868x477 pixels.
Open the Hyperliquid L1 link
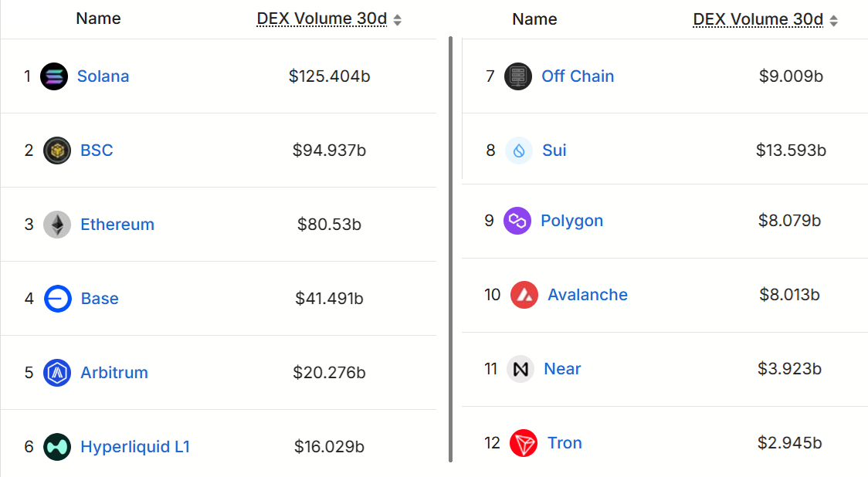135,447
